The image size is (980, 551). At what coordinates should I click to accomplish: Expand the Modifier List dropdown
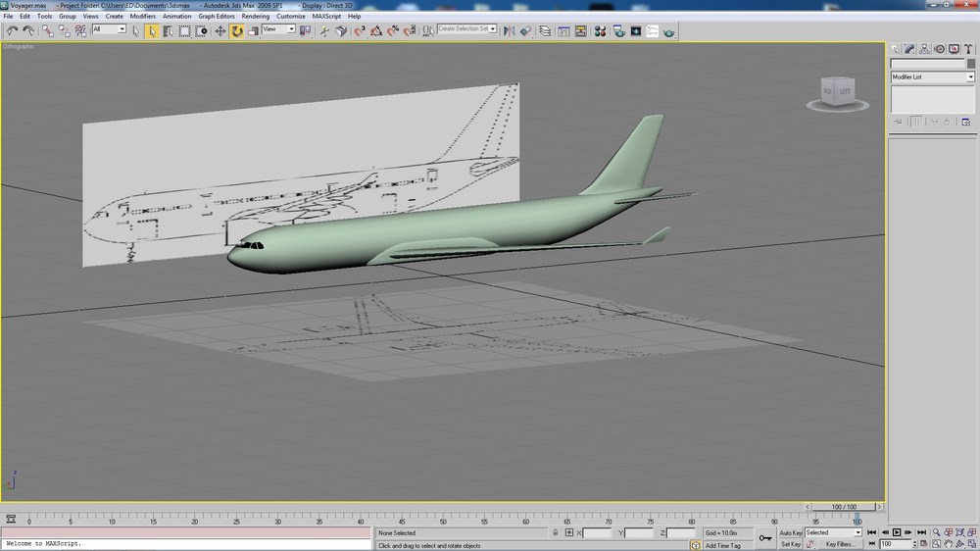[932, 76]
